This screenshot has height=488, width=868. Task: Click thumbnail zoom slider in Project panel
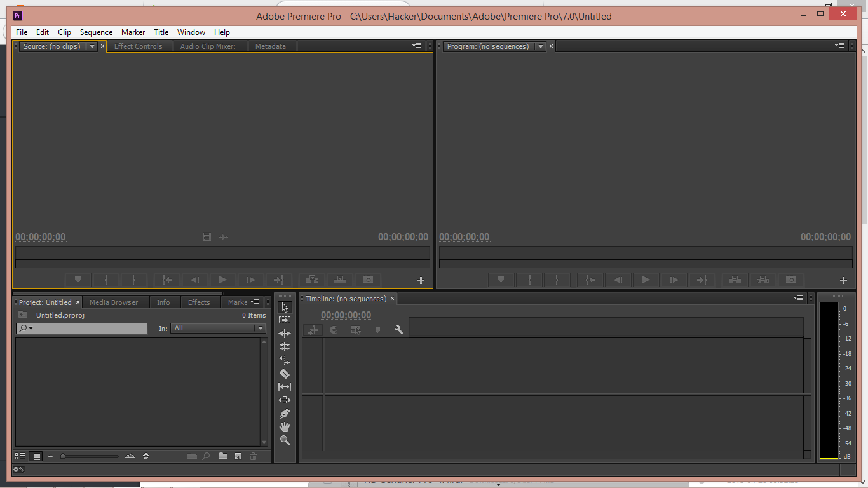pyautogui.click(x=90, y=456)
